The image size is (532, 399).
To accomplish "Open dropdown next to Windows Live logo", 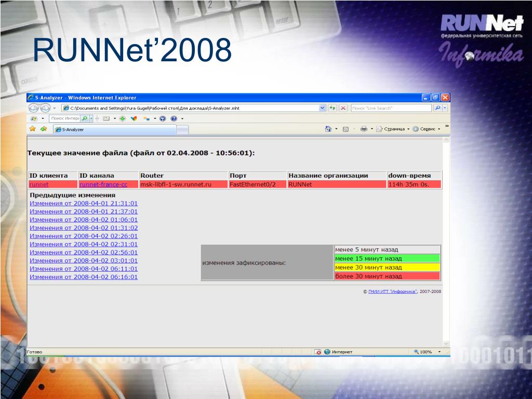I will (x=43, y=119).
